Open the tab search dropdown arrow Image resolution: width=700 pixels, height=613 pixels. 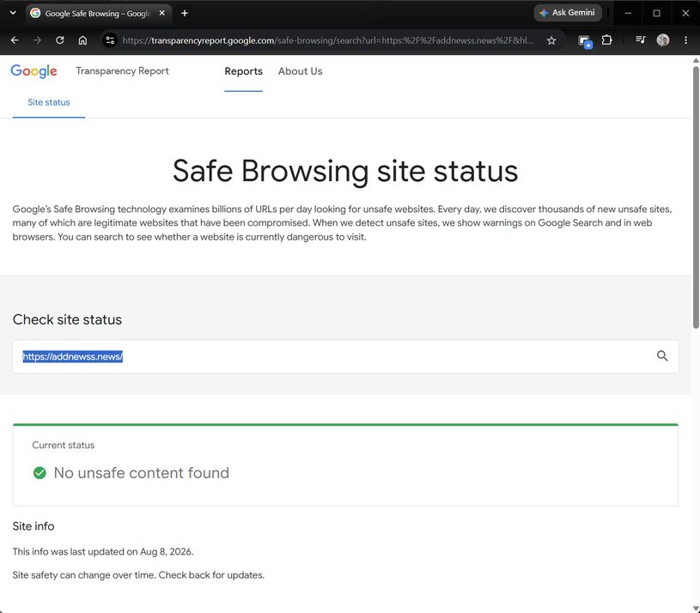pos(13,13)
